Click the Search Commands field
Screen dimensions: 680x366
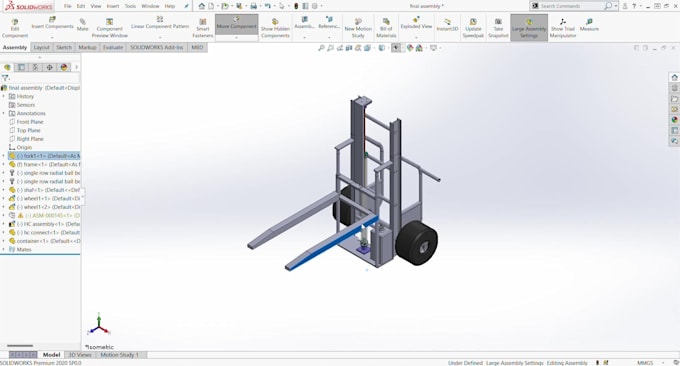pos(571,6)
